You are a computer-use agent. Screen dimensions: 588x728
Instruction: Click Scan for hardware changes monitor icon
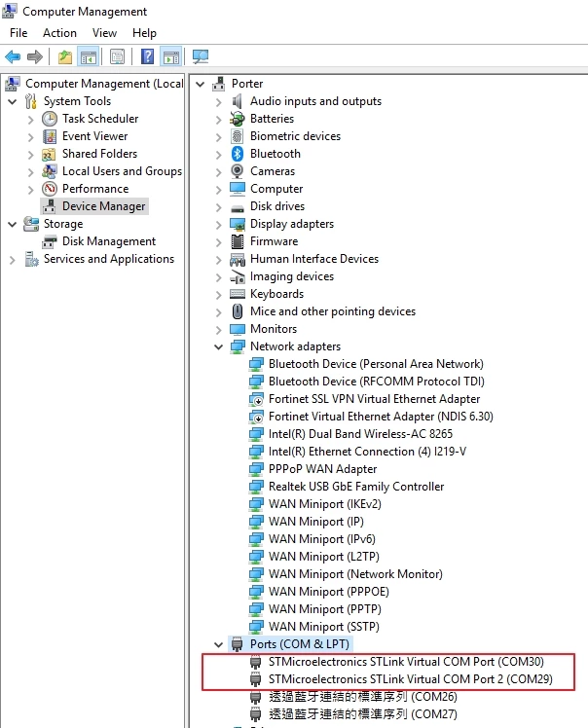tap(201, 56)
